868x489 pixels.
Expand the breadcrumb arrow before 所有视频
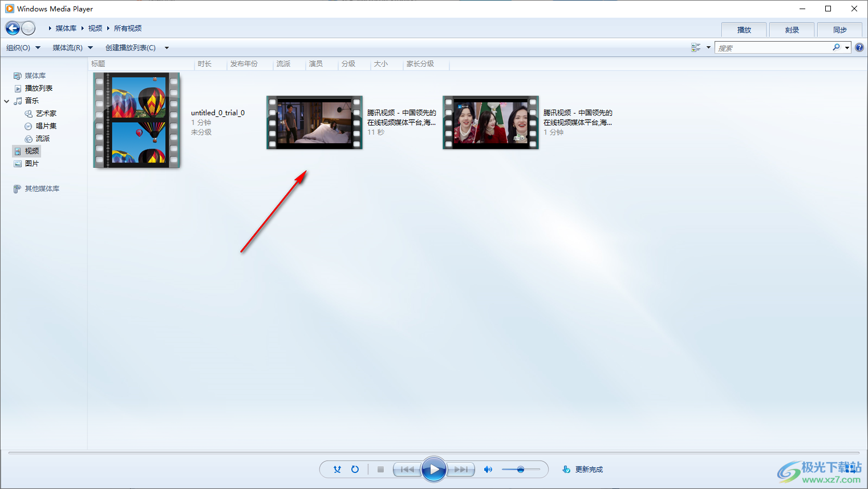point(108,28)
